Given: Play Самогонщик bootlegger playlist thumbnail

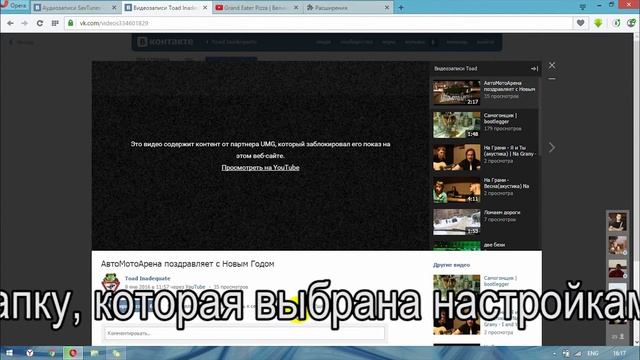Looking at the screenshot, I should [457, 125].
